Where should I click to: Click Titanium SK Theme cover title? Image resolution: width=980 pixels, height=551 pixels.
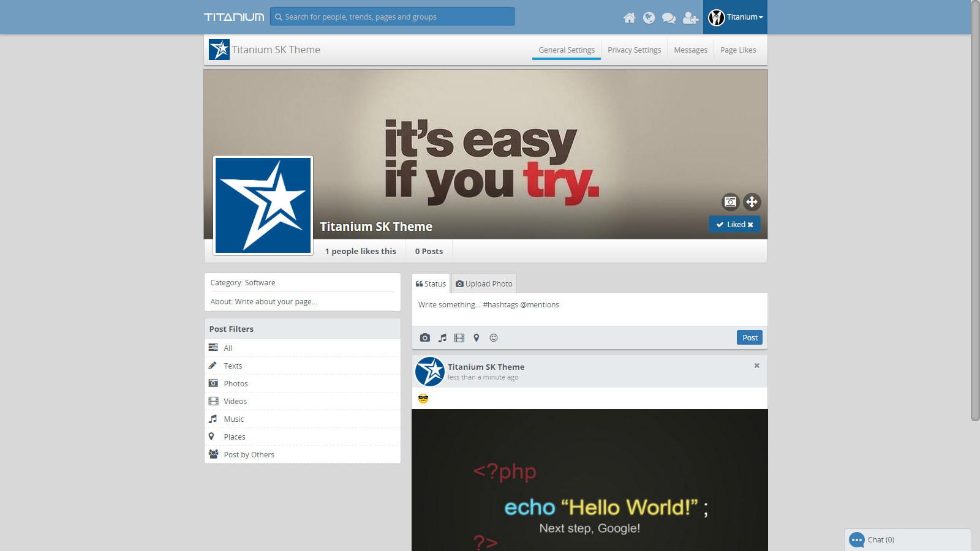point(376,227)
